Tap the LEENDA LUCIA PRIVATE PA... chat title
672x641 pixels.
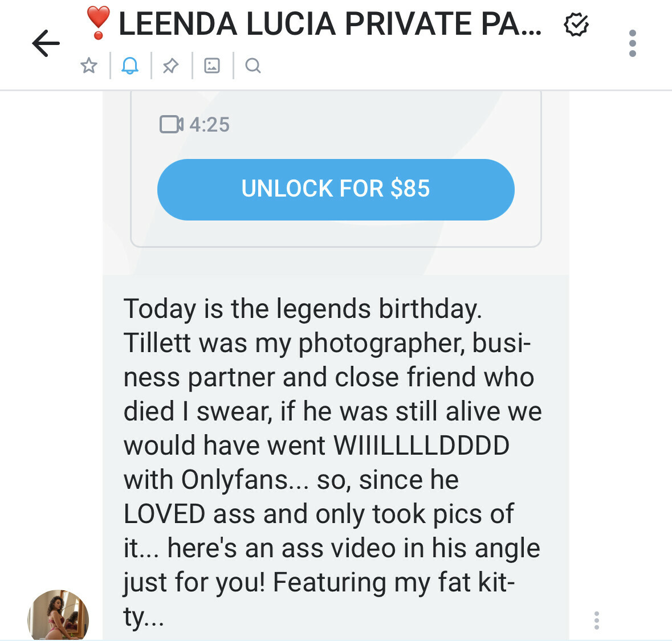[331, 25]
